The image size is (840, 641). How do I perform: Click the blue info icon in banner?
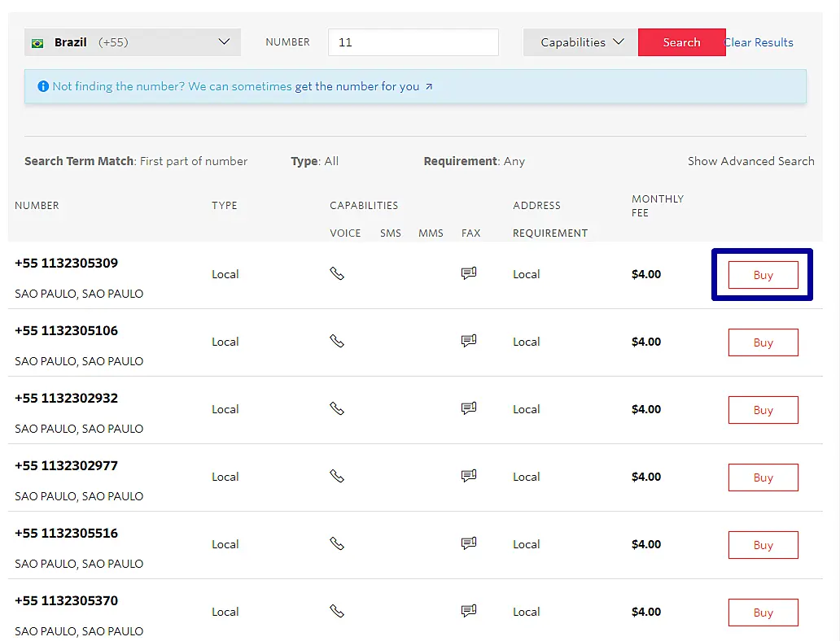(x=43, y=86)
